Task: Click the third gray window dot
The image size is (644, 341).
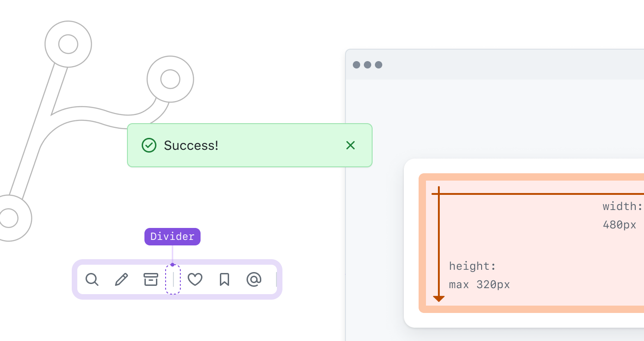Action: click(379, 65)
